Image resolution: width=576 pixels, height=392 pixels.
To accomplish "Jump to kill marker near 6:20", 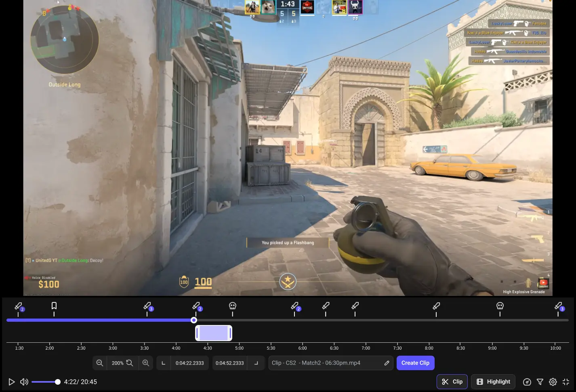I will pos(326,306).
